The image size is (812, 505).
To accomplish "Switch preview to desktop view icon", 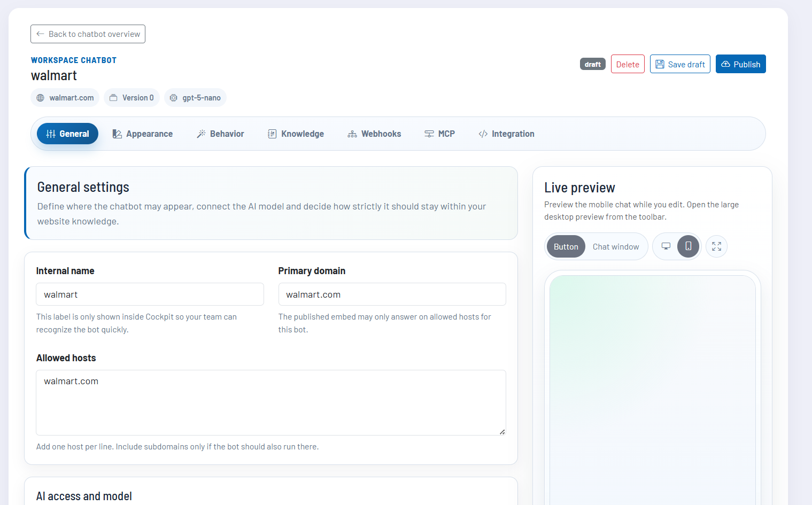I will [x=666, y=246].
